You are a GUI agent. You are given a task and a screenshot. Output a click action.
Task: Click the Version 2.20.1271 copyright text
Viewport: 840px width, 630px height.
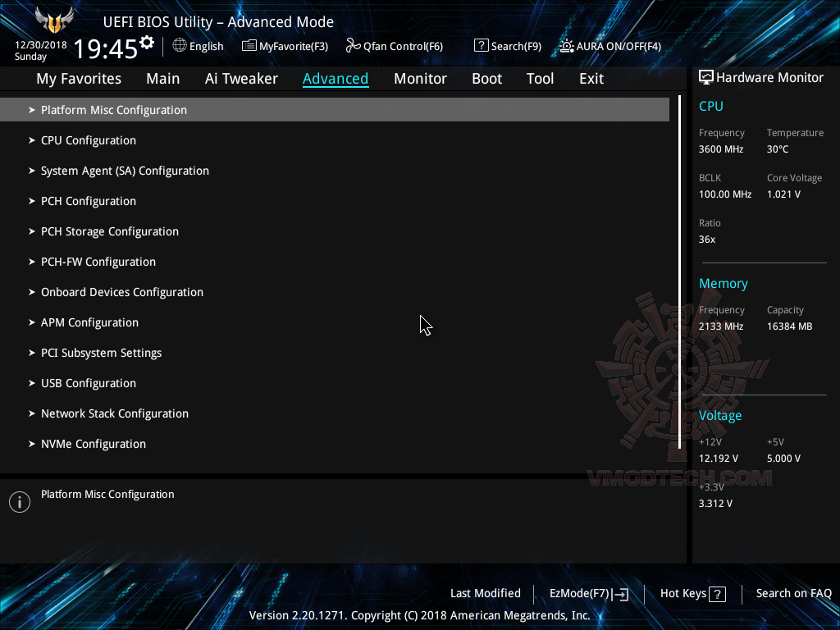tap(419, 615)
